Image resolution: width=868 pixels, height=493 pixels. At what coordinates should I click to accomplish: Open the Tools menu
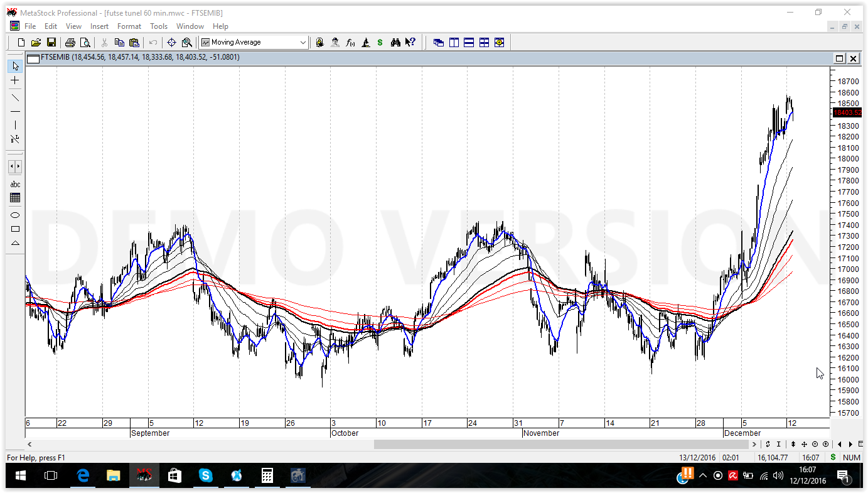tap(159, 26)
